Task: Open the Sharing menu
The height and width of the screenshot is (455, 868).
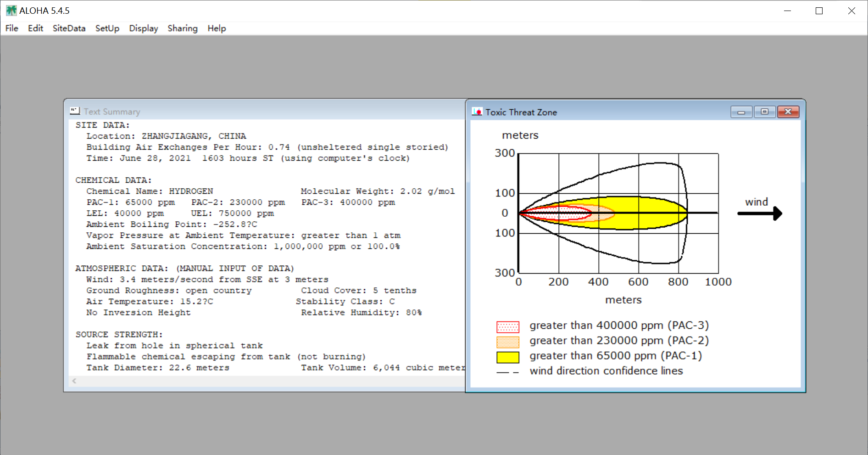Action: (x=183, y=28)
